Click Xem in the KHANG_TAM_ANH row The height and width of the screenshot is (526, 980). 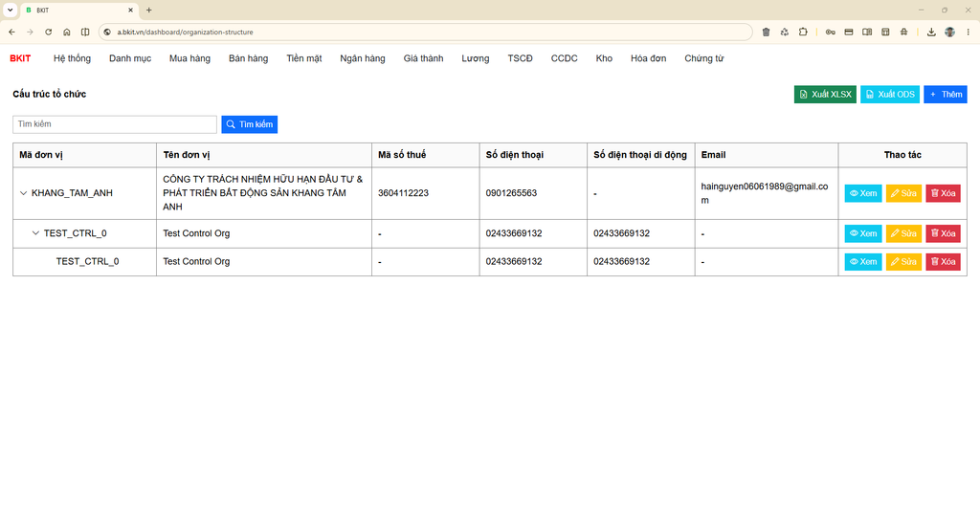tap(863, 193)
